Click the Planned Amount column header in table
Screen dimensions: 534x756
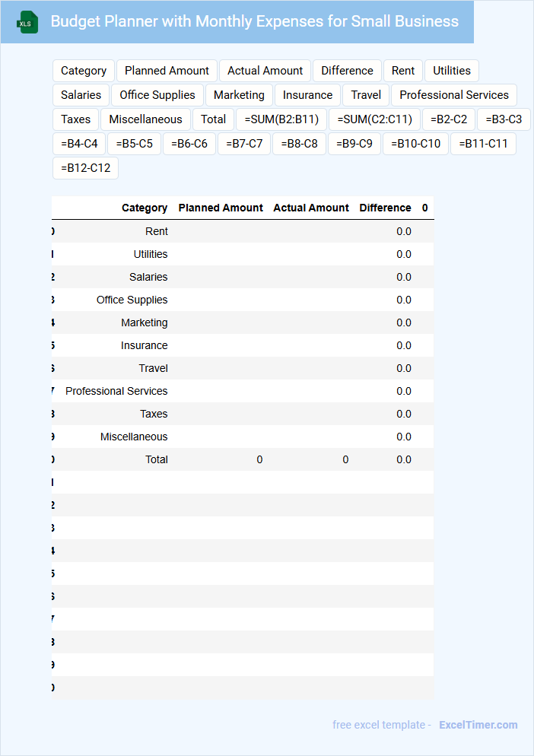click(221, 208)
